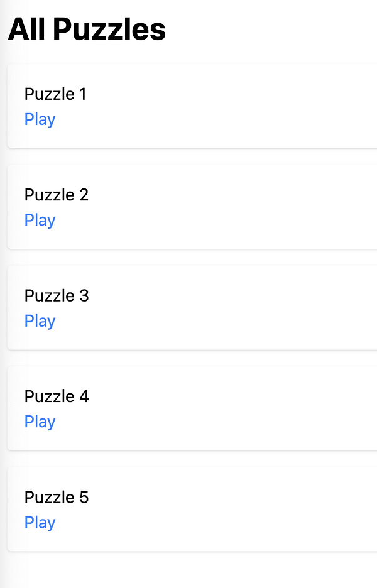Select the Puzzle 1 title text
The height and width of the screenshot is (588, 377).
(55, 94)
